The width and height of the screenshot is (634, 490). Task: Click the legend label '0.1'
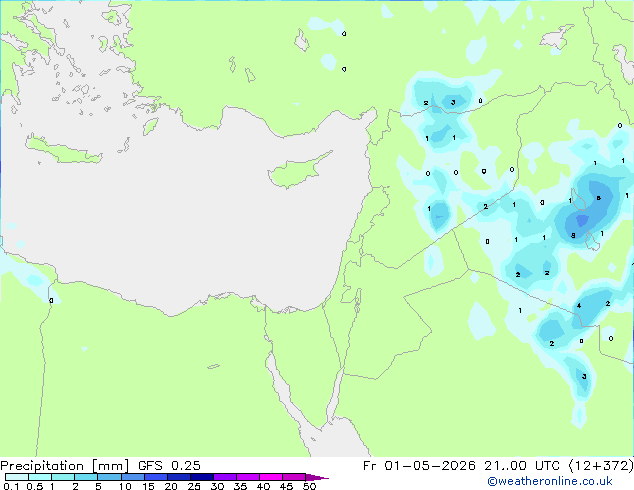coord(11,486)
